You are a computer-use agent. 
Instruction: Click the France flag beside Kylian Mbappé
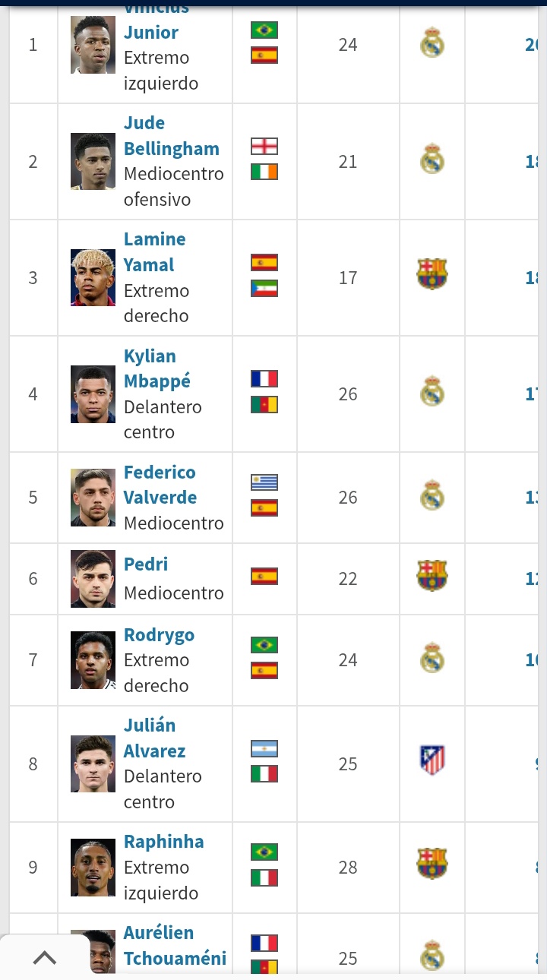pyautogui.click(x=264, y=379)
